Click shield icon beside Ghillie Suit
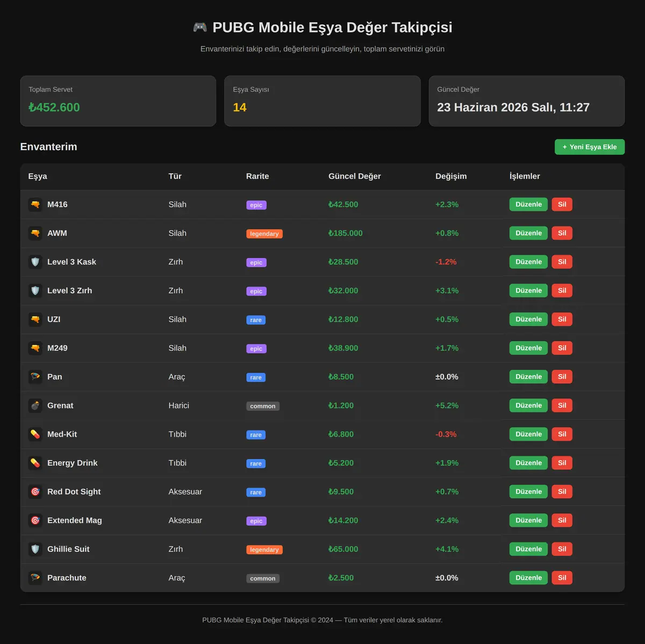This screenshot has width=645, height=644. [x=35, y=549]
